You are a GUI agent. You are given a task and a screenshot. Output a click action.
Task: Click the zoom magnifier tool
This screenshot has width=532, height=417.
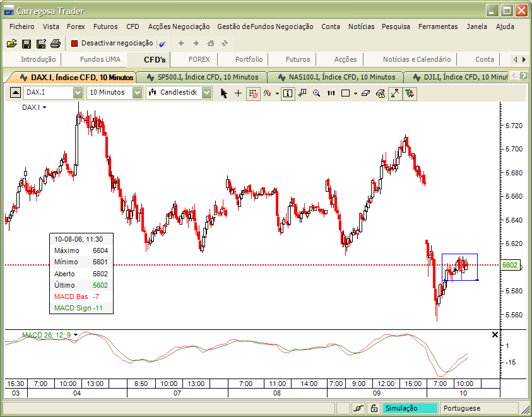pyautogui.click(x=317, y=93)
